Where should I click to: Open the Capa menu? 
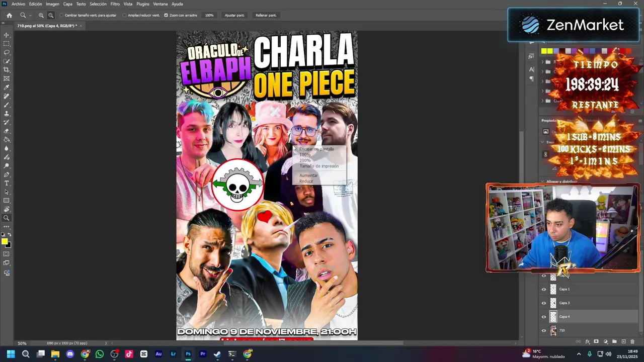pyautogui.click(x=67, y=4)
